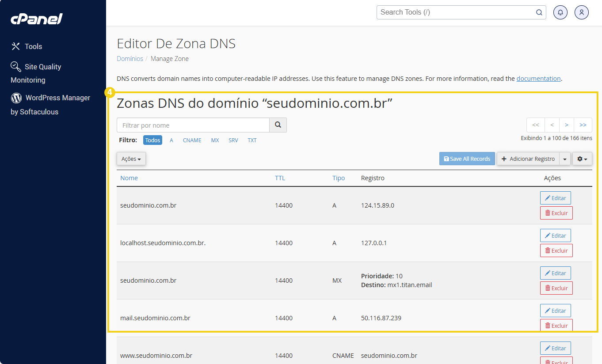Sort by Tipo column header

(x=339, y=178)
